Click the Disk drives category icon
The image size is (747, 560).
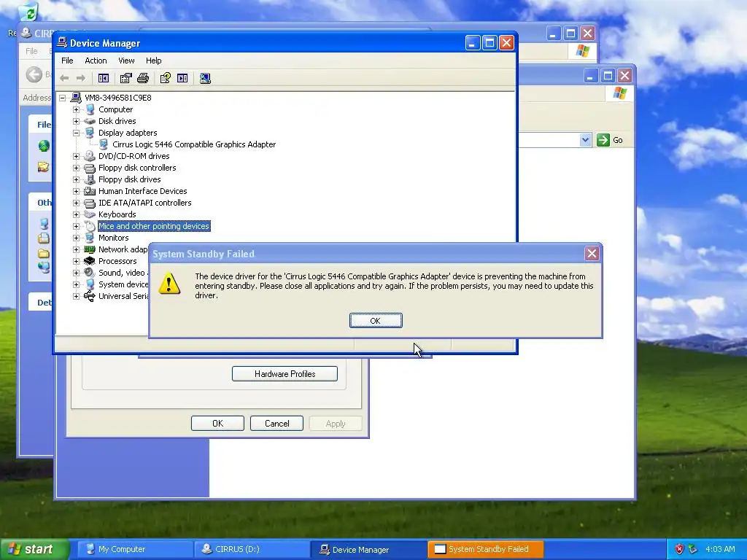[90, 121]
